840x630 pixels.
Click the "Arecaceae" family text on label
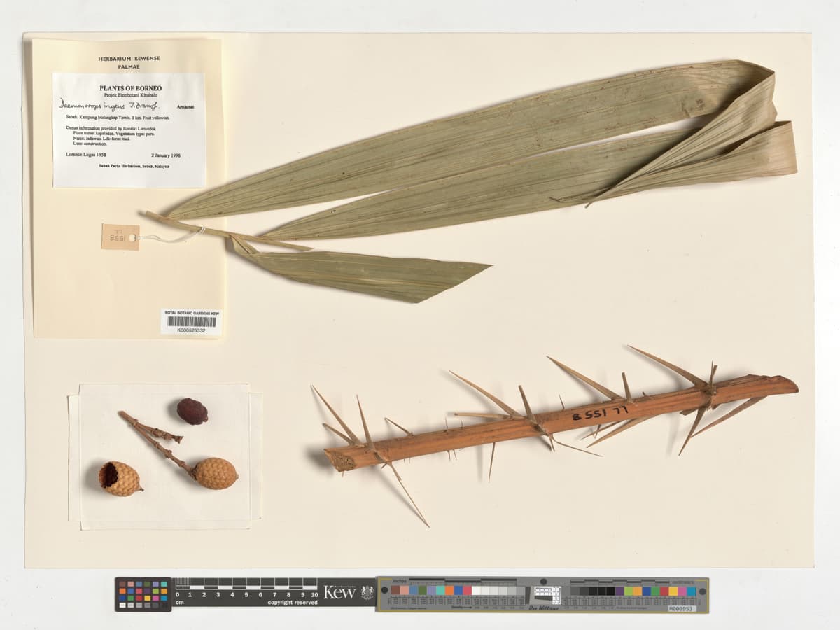pyautogui.click(x=187, y=108)
